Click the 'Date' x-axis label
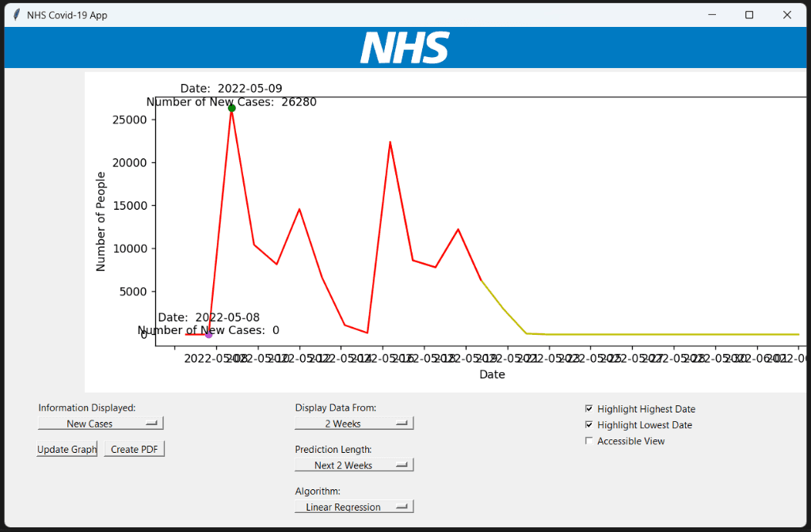Screen dimensions: 811x532 coord(492,374)
